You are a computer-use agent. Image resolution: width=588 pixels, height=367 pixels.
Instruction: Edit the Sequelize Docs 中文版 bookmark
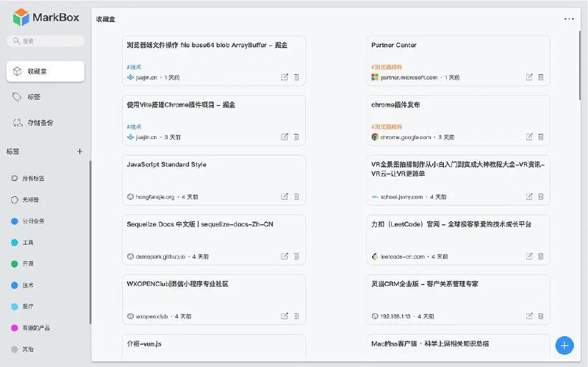pos(284,256)
